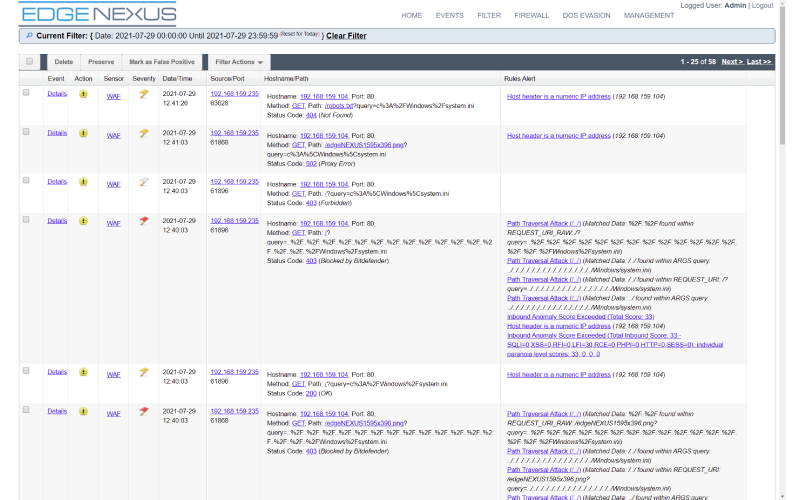Click status code 200 link
The image size is (800, 500).
[x=311, y=393]
